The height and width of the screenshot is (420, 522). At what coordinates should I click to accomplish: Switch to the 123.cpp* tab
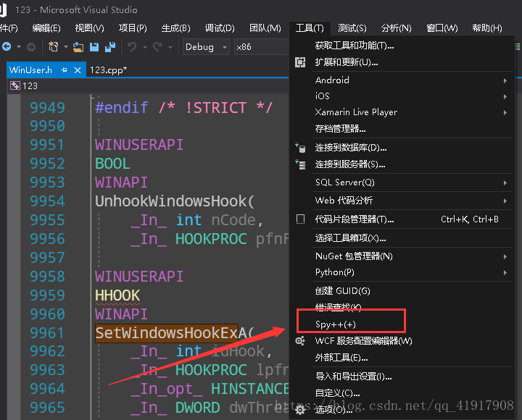pos(108,70)
